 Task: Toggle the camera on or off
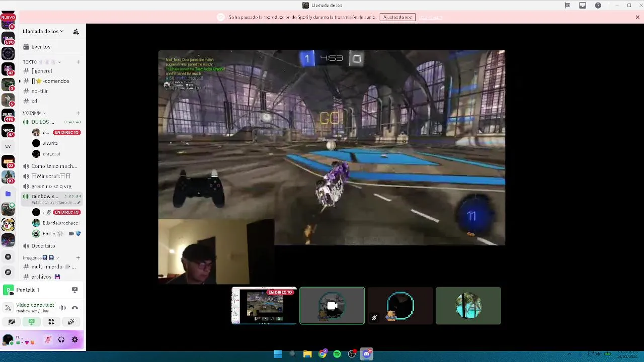pyautogui.click(x=12, y=322)
